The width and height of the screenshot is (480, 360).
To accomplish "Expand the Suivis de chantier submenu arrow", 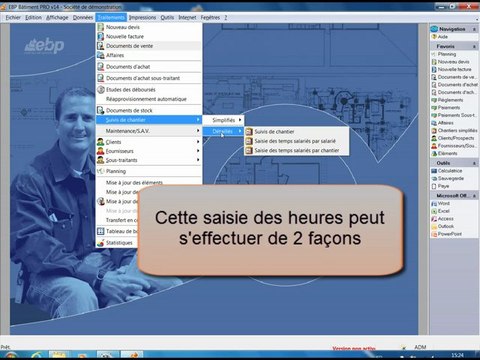I will [198, 120].
